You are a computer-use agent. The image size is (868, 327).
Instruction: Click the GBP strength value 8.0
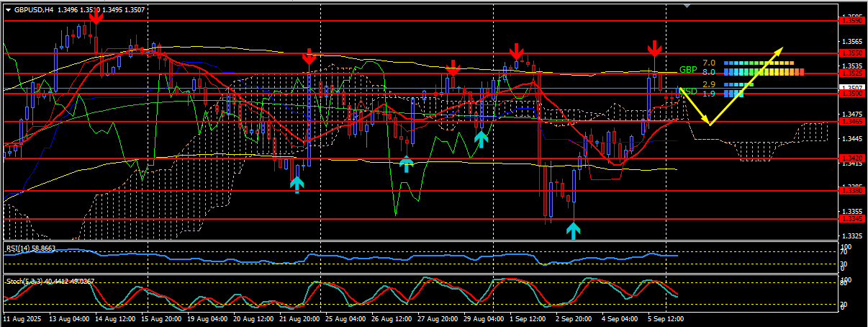point(708,72)
